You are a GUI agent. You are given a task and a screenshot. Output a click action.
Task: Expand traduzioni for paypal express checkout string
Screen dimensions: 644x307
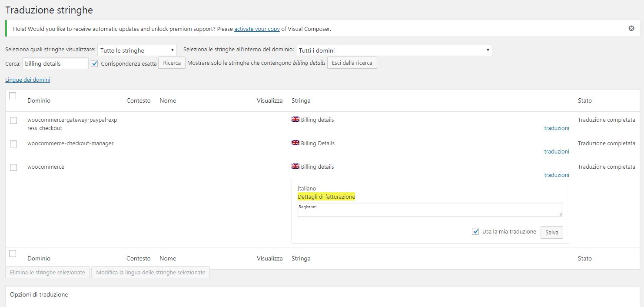[556, 128]
